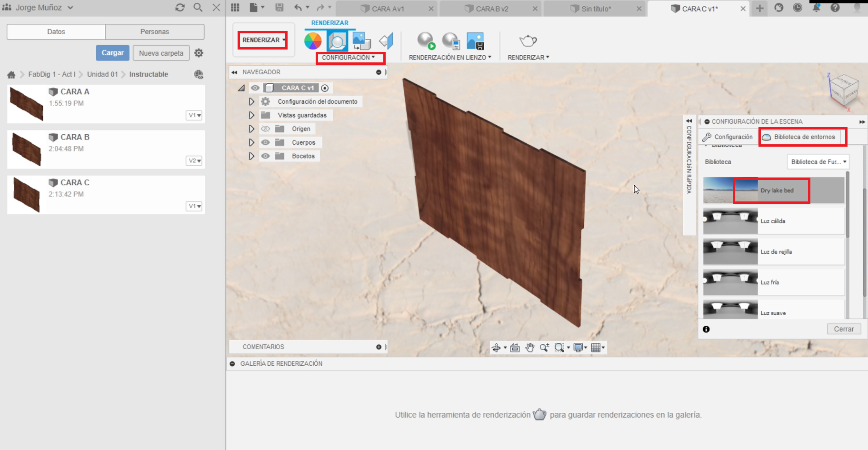Screen dimensions: 868x450
Task: Switch to the Sin título document tab
Action: click(596, 9)
